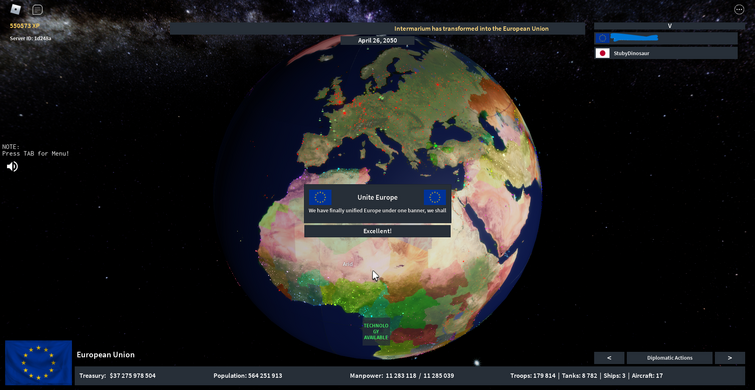Collapse the player list with V arrow
The image size is (755, 390).
coord(669,26)
